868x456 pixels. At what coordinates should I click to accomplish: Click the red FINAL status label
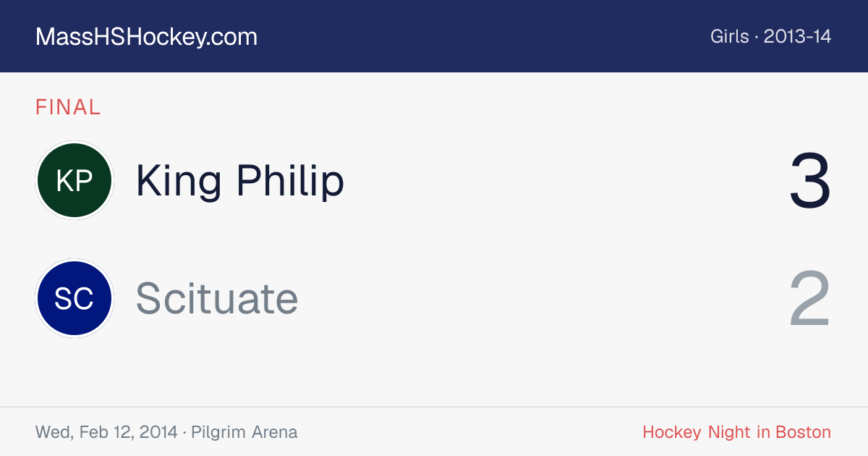[x=68, y=107]
